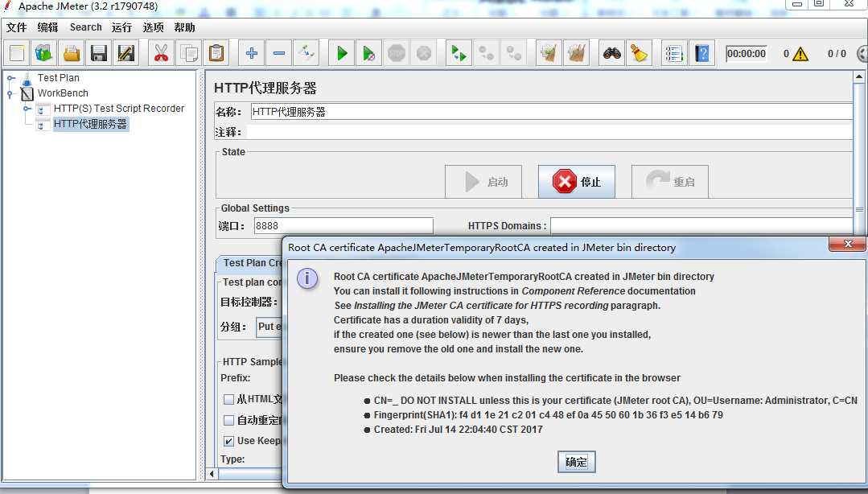Select WorkBench node in tree
This screenshot has height=494, width=868.
pos(63,93)
